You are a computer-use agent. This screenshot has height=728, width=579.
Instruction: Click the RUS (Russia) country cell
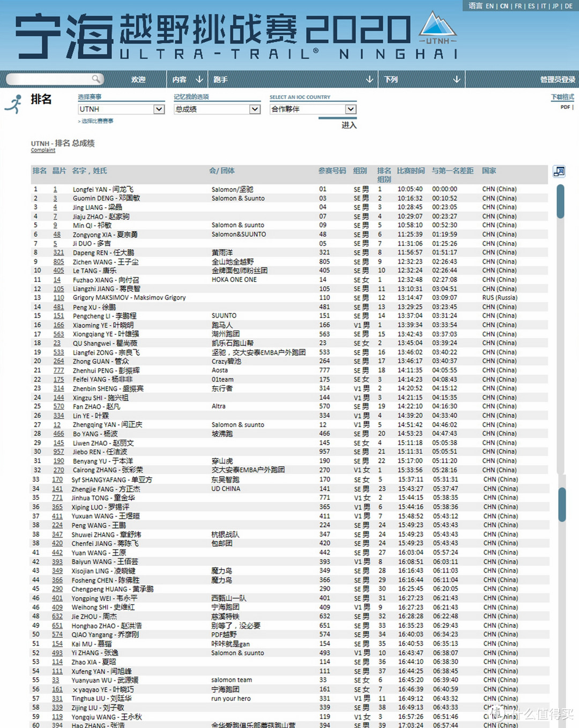(500, 298)
